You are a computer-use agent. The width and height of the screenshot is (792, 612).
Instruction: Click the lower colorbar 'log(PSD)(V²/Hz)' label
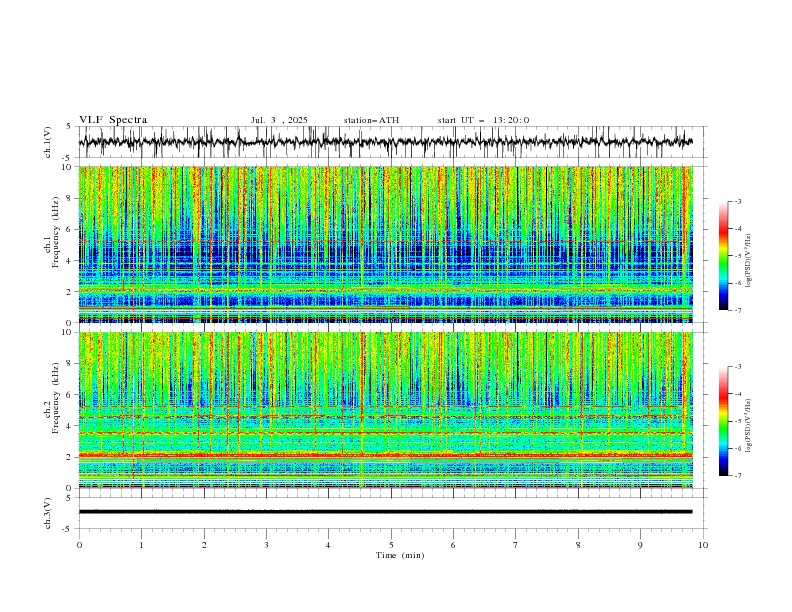click(x=749, y=425)
